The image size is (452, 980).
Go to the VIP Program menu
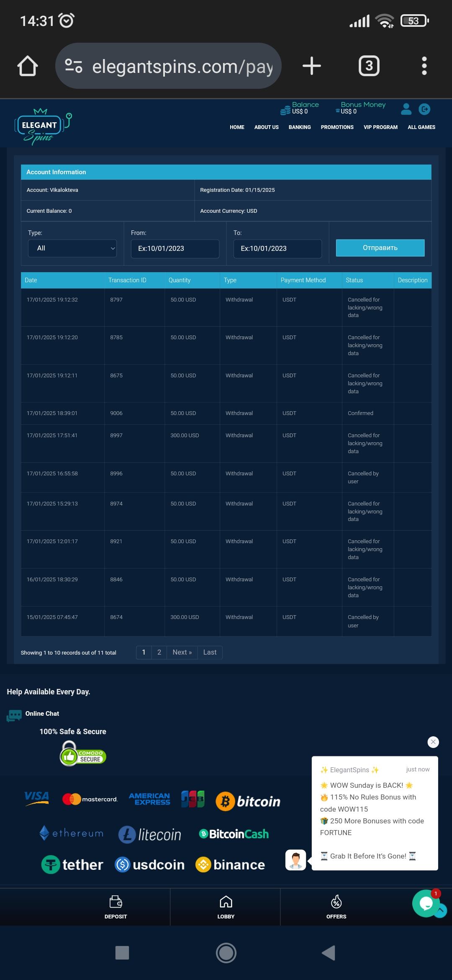click(380, 127)
